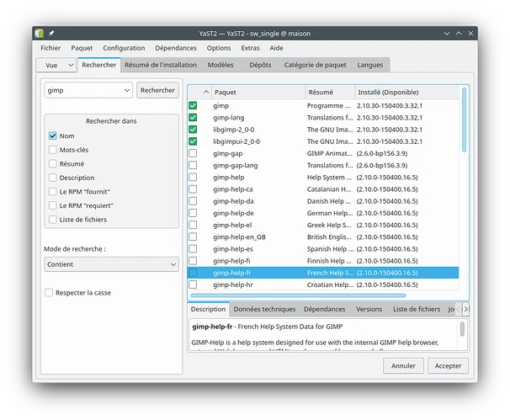Viewport: 510px width, 420px height.
Task: Mark gimp-help for installation
Action: pos(193,177)
